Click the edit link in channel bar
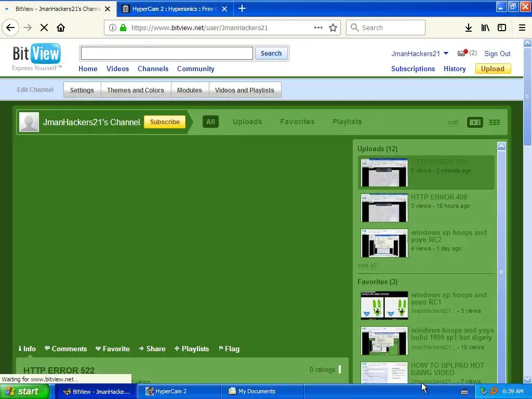The image size is (532, 399). pos(453,123)
